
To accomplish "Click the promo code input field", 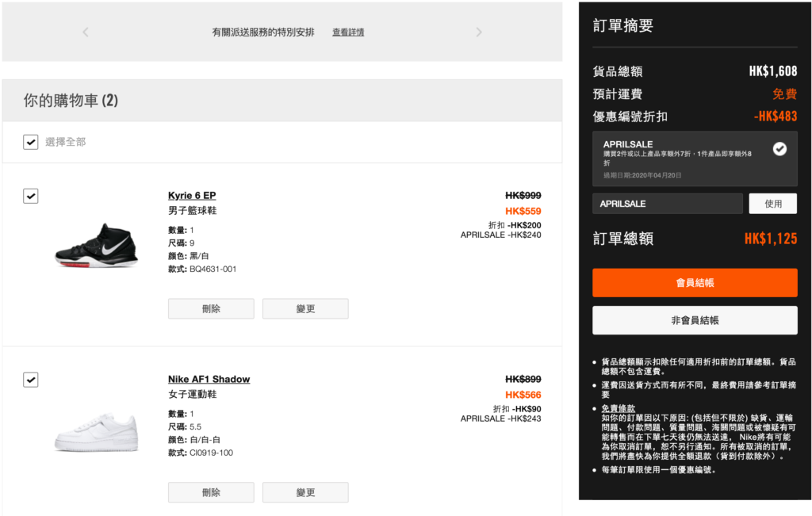I will 668,204.
